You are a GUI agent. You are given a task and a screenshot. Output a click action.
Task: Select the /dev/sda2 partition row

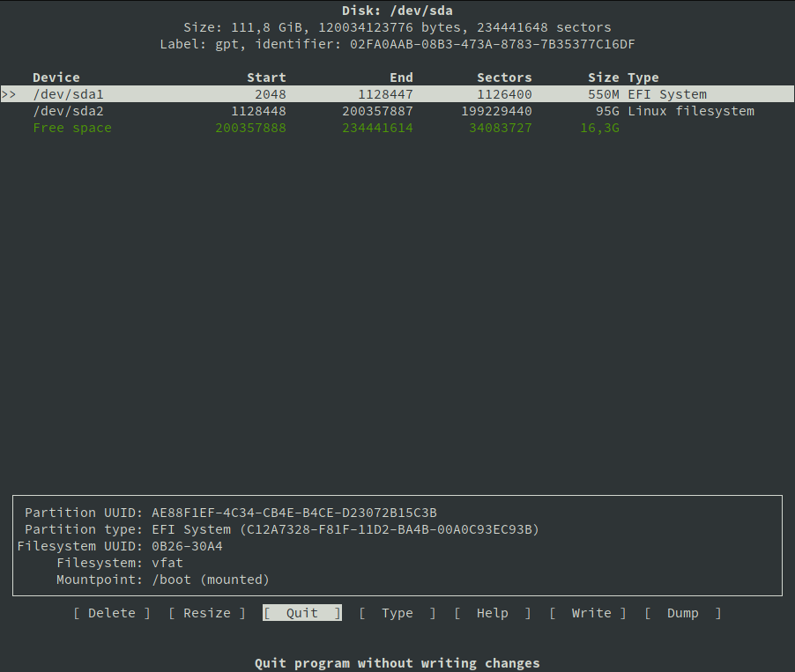click(69, 111)
